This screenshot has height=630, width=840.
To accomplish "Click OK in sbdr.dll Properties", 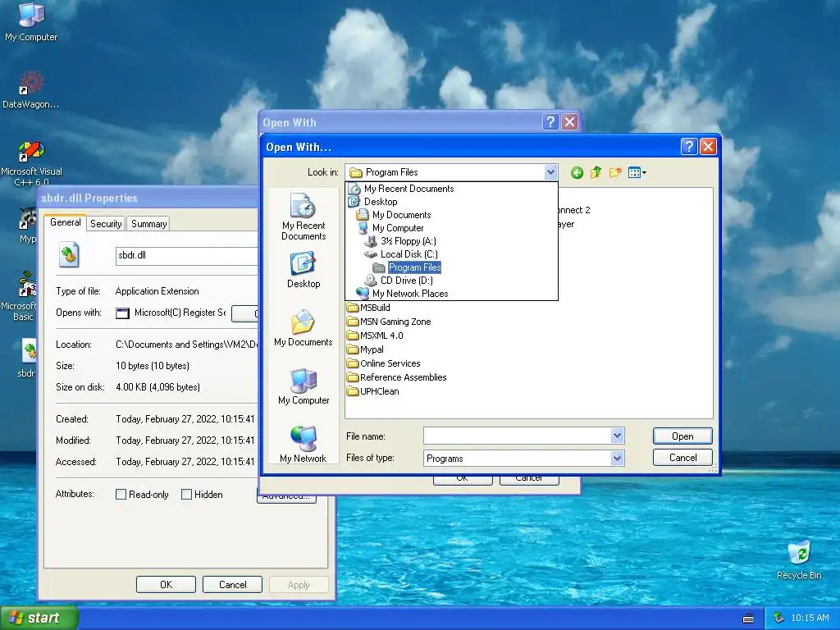I will pyautogui.click(x=166, y=584).
